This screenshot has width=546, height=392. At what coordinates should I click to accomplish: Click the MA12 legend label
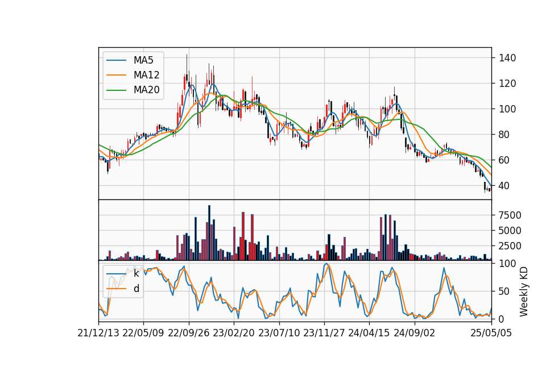pos(147,75)
